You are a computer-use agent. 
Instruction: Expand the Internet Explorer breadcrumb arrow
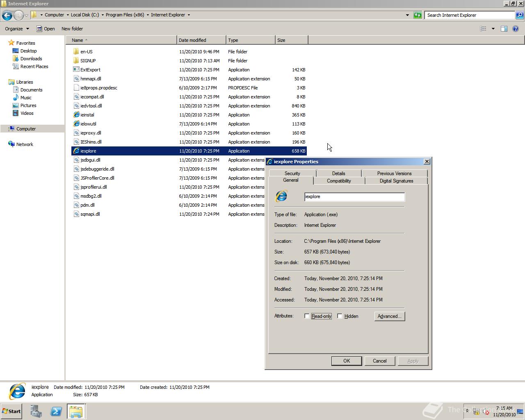[x=189, y=15]
